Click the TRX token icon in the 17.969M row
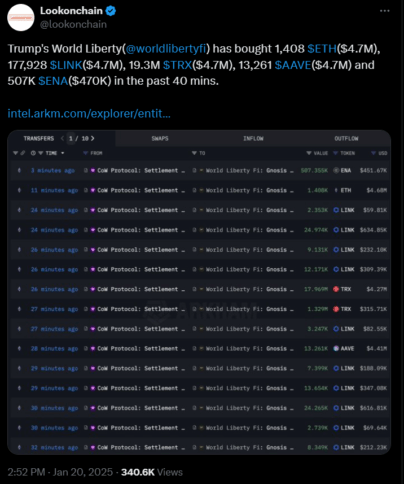This screenshot has width=404, height=484. 336,289
